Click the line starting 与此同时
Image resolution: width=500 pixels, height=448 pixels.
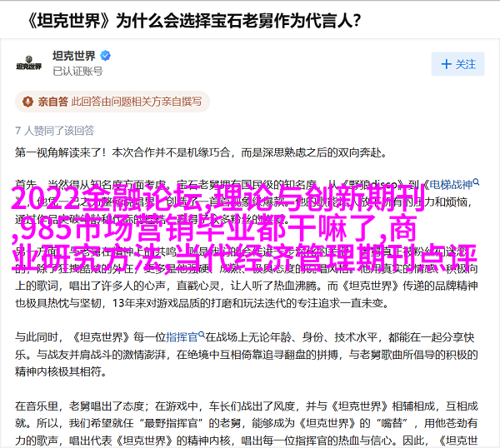244,336
